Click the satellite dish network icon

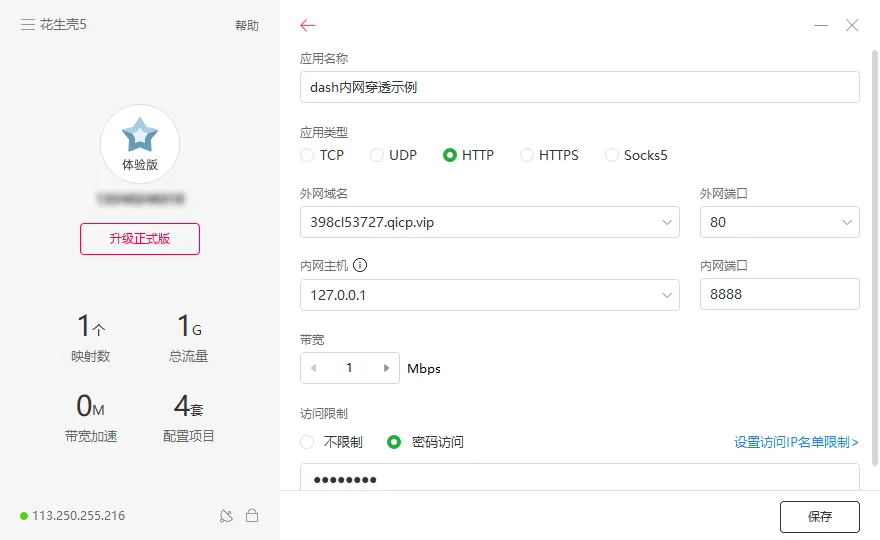point(227,516)
